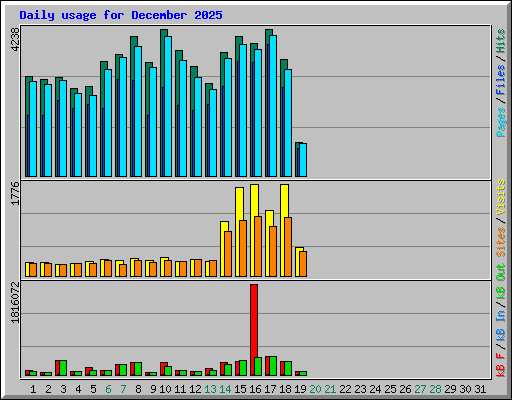Image resolution: width=512 pixels, height=400 pixels.
Task: Click day label 1 on the x-axis
Action: point(33,389)
